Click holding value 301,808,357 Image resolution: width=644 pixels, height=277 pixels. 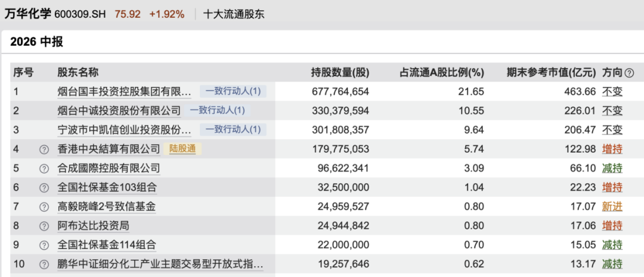click(340, 130)
